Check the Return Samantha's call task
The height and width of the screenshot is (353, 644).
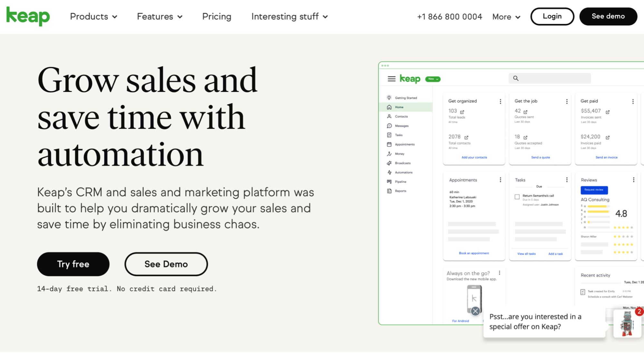tap(517, 197)
